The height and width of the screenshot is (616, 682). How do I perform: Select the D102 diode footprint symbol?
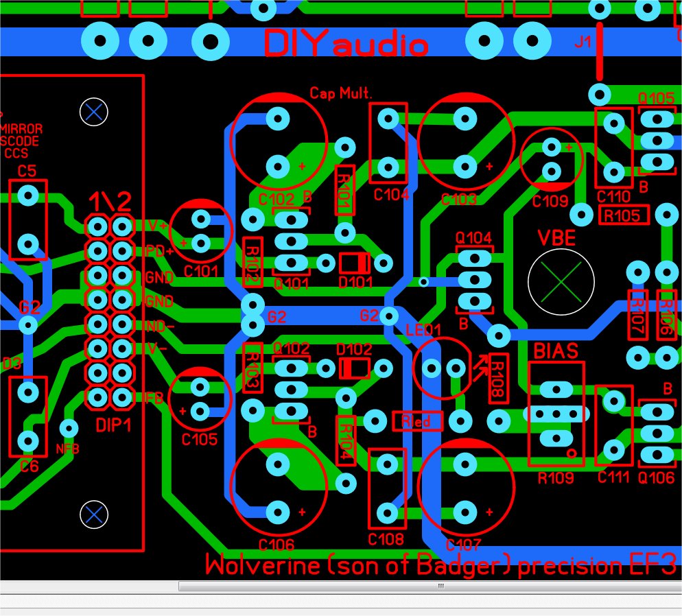[355, 368]
